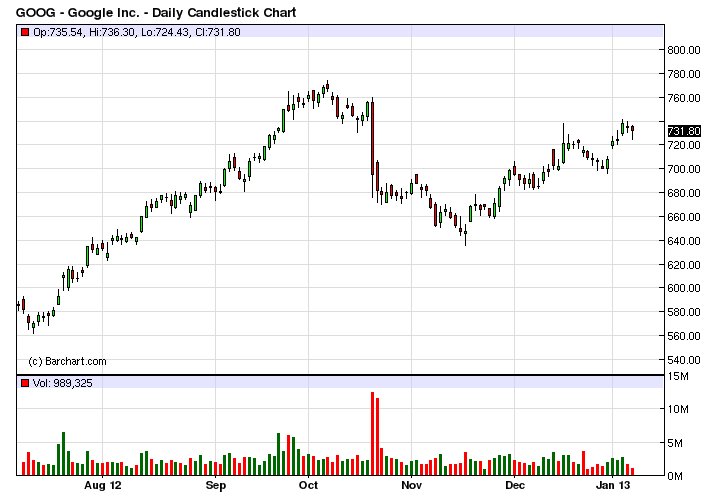
Task: Click the 600.00 price axis label
Action: pyautogui.click(x=684, y=288)
